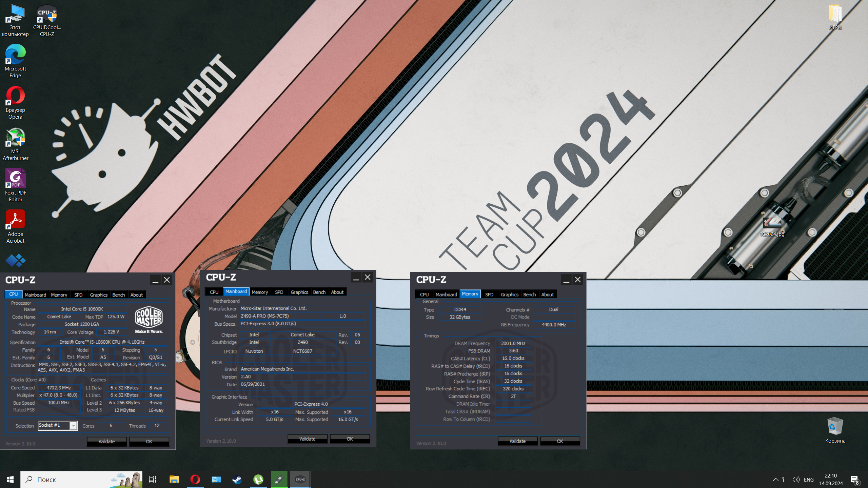Open the Корзина recycle bin icon
This screenshot has height=488, width=868.
(835, 430)
